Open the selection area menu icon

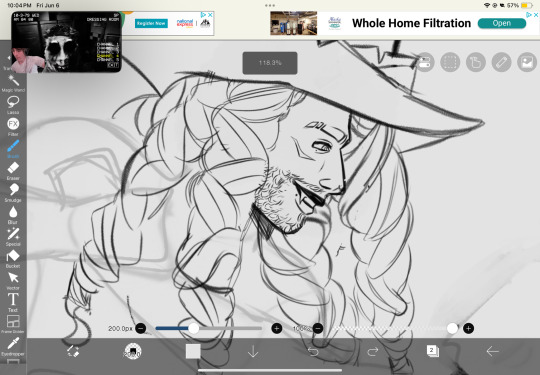pos(450,63)
